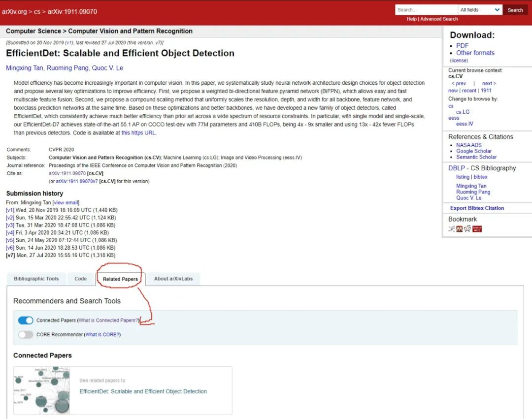Open Quoc V. Le on DBLP sidebar

tap(469, 198)
